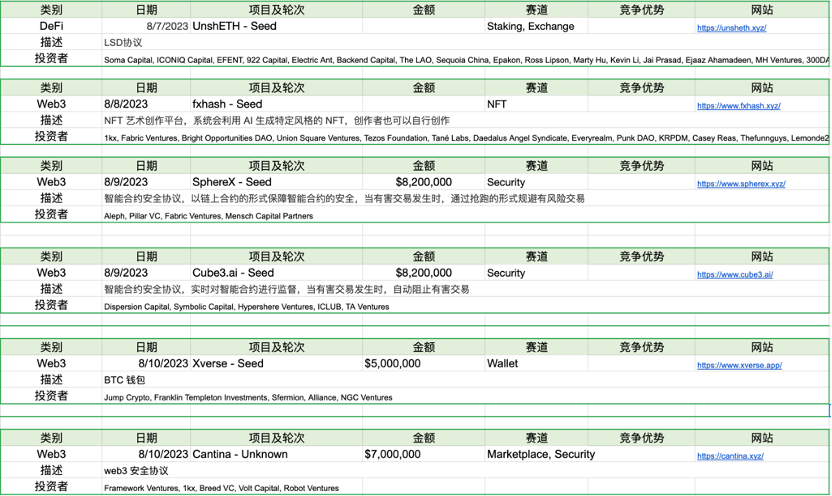The width and height of the screenshot is (832, 496).
Task: Select SphereX's $8,200,000 amount cell
Action: (x=423, y=182)
